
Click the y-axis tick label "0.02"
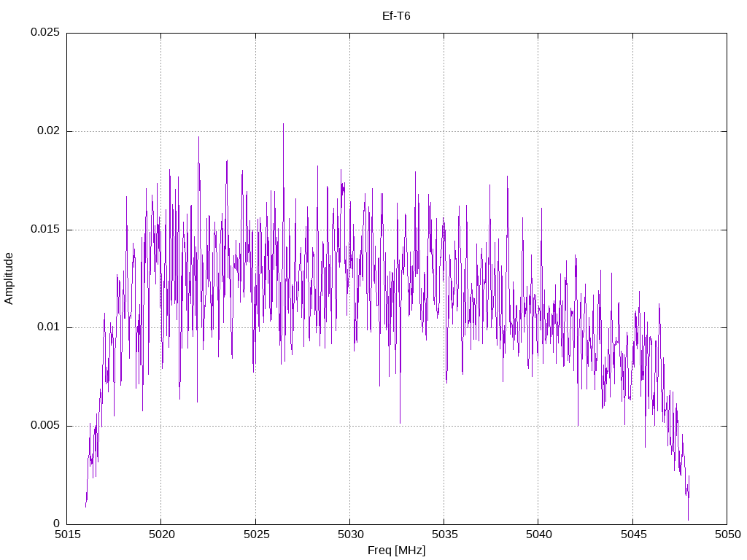(x=49, y=131)
